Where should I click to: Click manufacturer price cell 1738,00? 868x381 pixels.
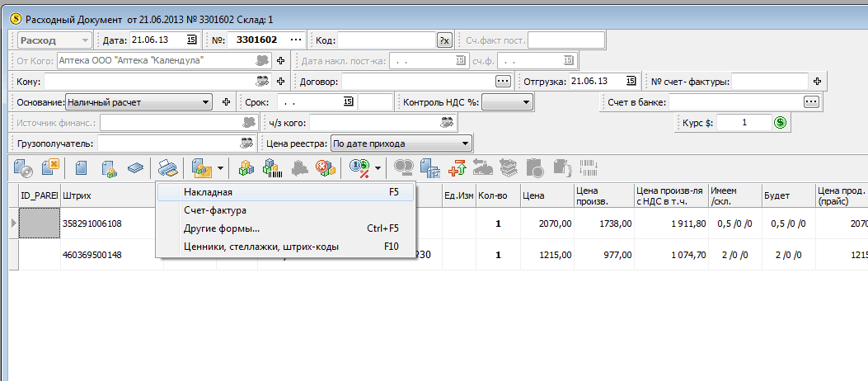(604, 223)
